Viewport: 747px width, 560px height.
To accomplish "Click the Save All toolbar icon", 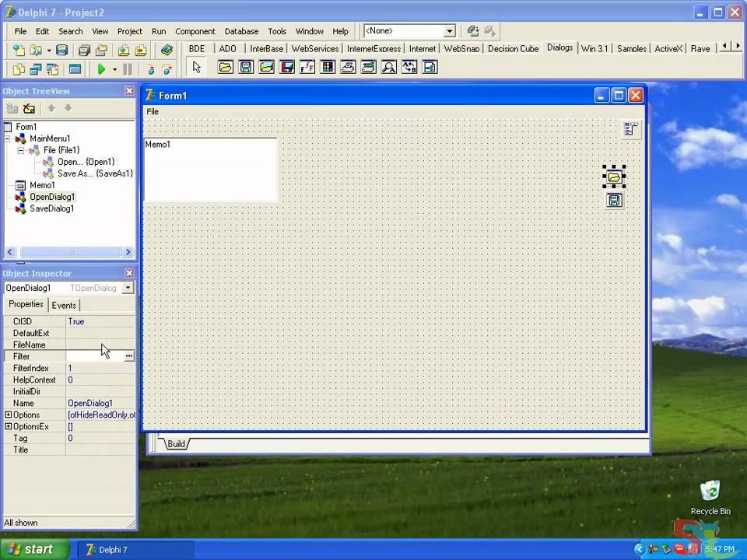I will click(x=84, y=50).
